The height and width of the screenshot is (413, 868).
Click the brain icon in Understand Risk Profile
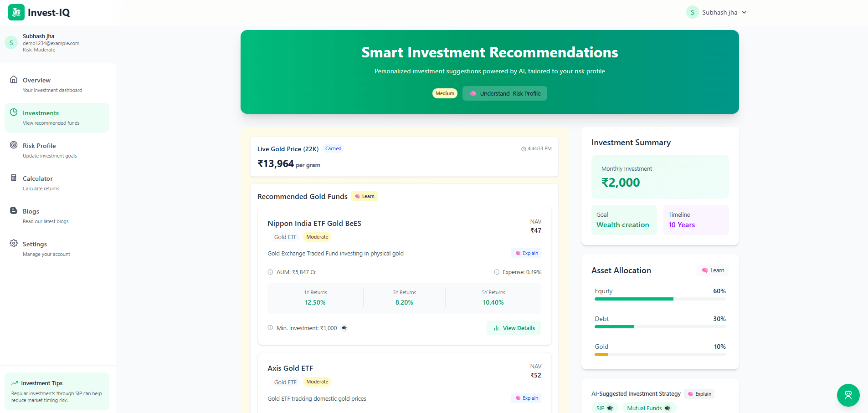[x=473, y=93]
